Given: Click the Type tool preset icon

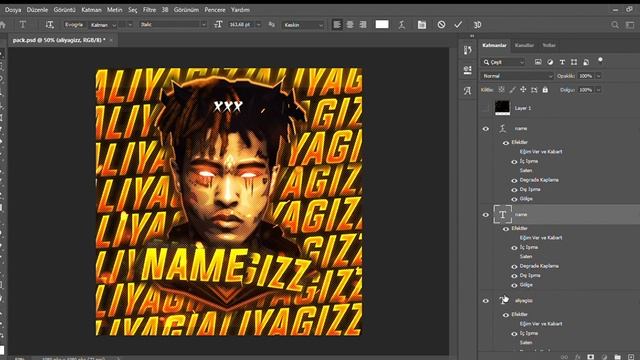Looking at the screenshot, I should [23, 24].
